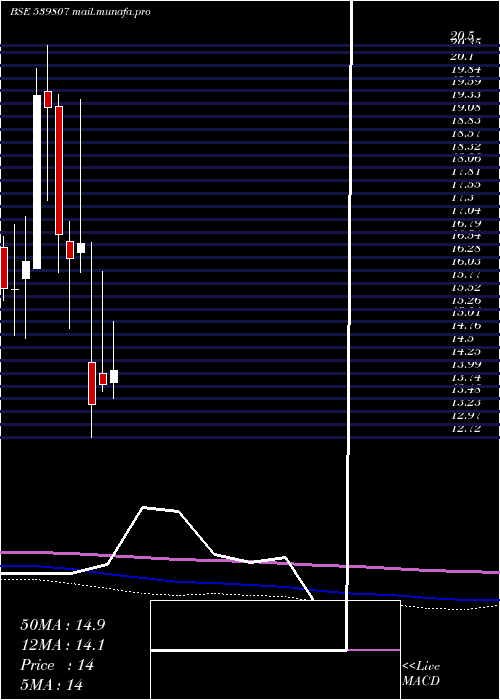Click the 19.08 price axis label
Viewport: 500px width, 700px height.
point(466,108)
